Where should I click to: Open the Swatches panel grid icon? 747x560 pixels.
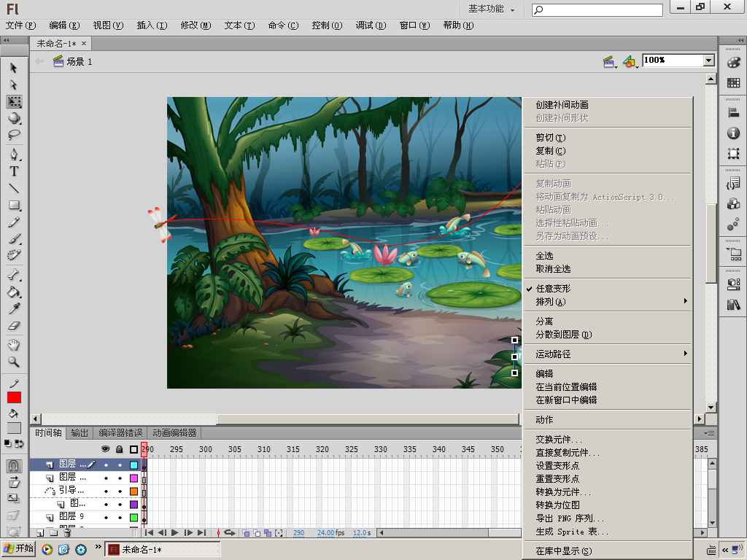click(734, 83)
